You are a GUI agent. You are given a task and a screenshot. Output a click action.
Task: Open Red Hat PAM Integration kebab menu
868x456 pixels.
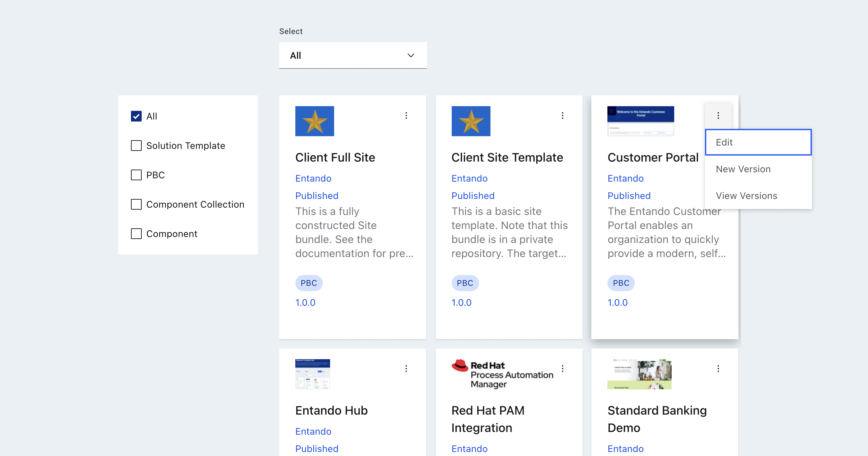click(562, 369)
